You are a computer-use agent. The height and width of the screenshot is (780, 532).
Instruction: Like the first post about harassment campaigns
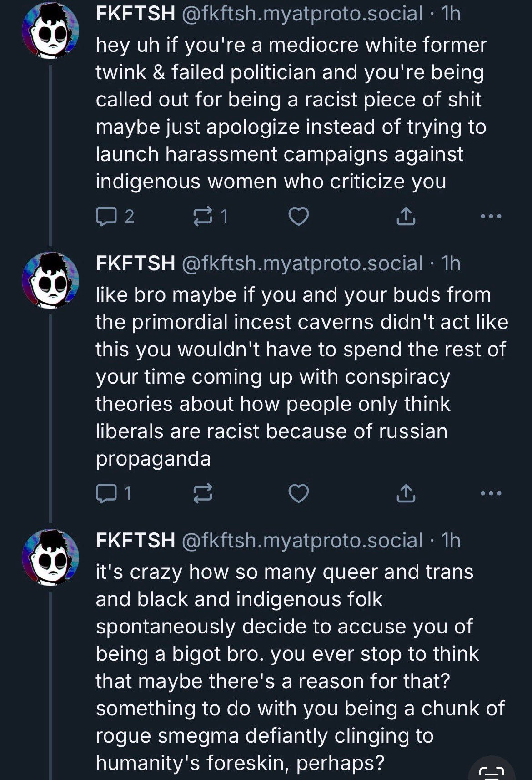pos(299,216)
